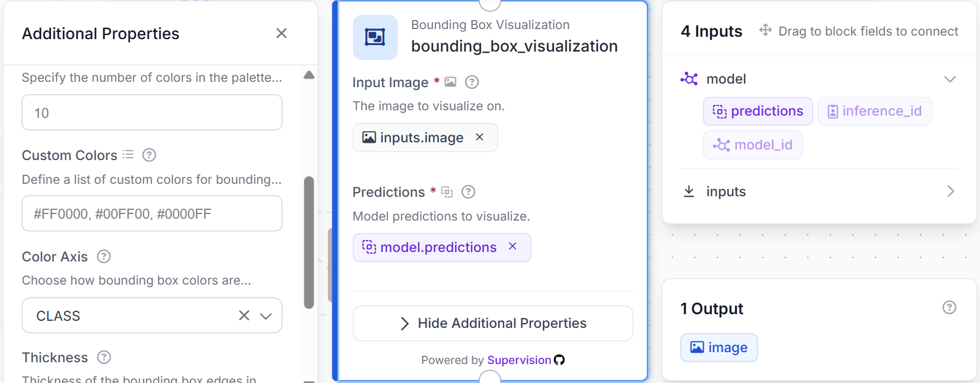
Task: Open the Supervision link
Action: pos(519,360)
